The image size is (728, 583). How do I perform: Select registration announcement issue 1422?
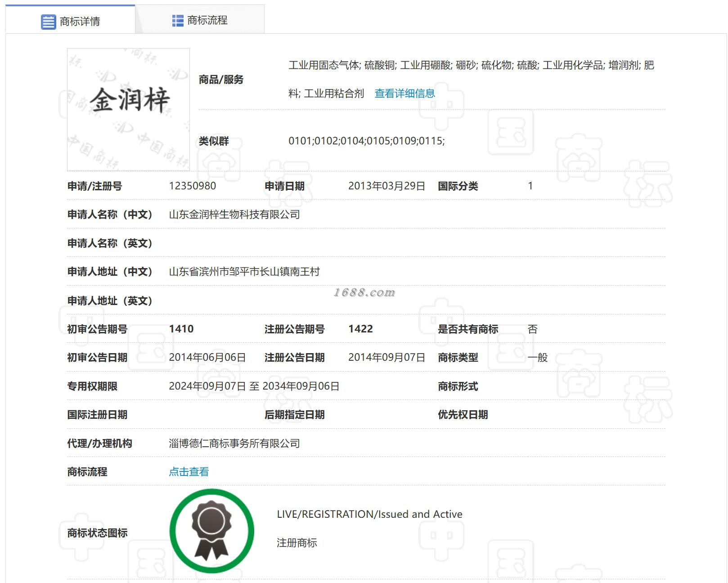[x=360, y=329]
